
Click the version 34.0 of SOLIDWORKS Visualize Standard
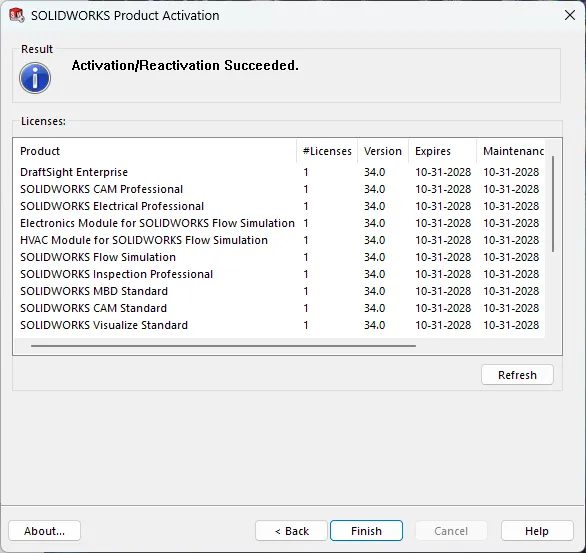pos(374,325)
